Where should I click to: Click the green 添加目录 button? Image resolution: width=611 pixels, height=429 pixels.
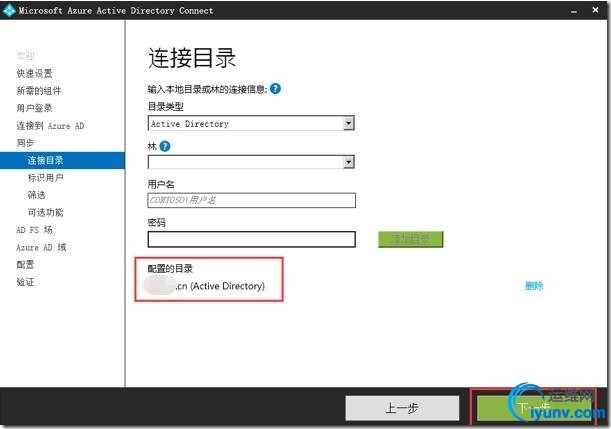(410, 239)
